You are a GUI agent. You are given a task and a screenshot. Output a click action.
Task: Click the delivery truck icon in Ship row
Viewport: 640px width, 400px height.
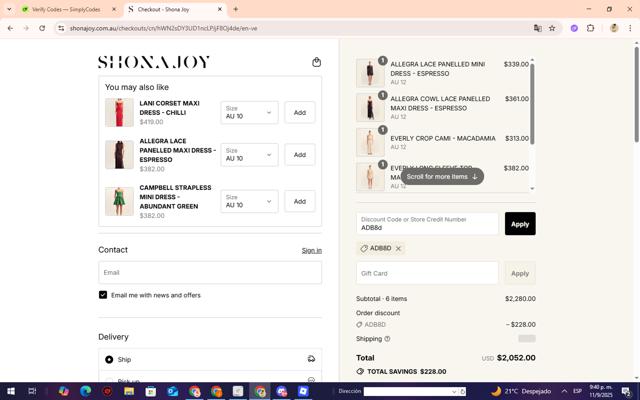coord(311,359)
